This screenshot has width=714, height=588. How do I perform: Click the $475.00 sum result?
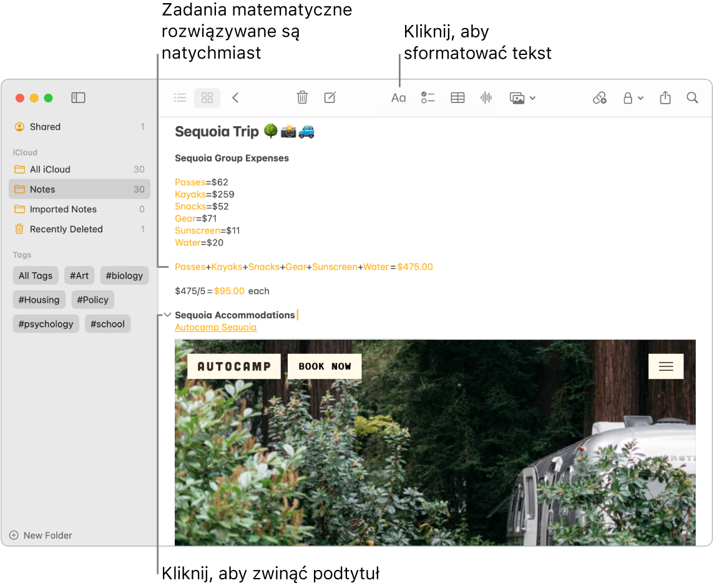coord(415,267)
